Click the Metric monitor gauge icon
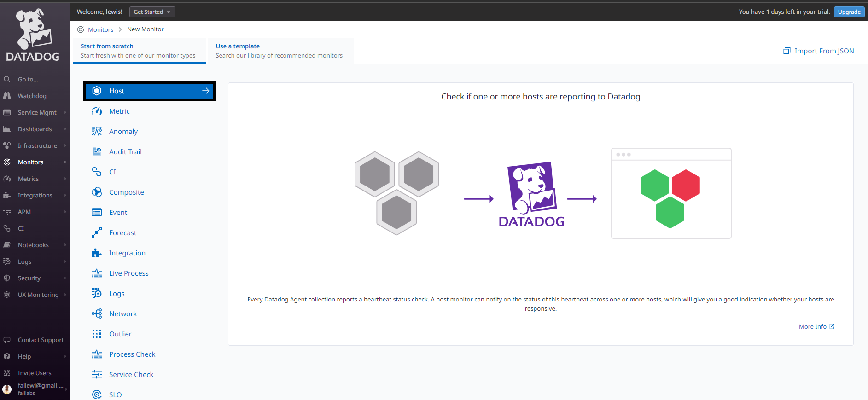 pos(97,111)
